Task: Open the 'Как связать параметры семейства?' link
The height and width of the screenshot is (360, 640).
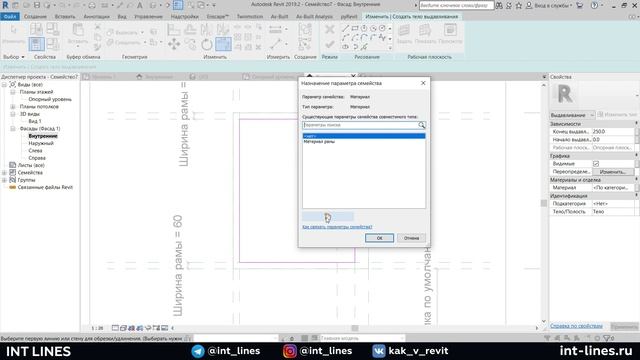Action: click(x=337, y=227)
